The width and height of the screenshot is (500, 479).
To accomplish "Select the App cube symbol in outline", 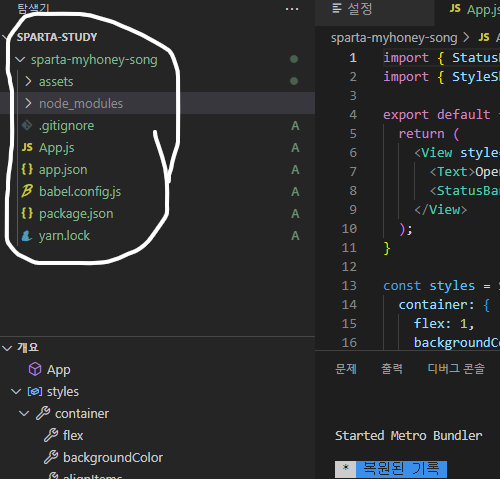I will pyautogui.click(x=35, y=369).
